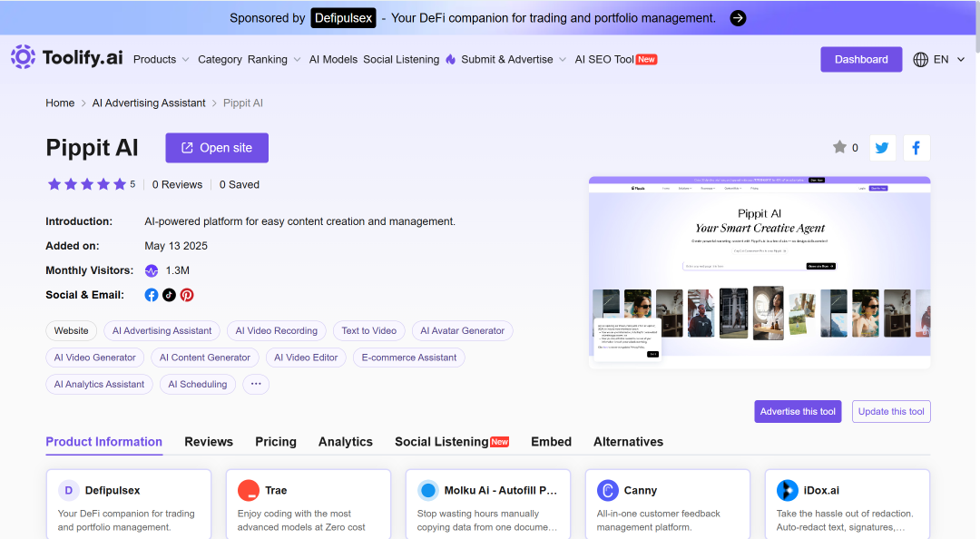
Task: Switch to the Product Information tab
Action: point(103,442)
